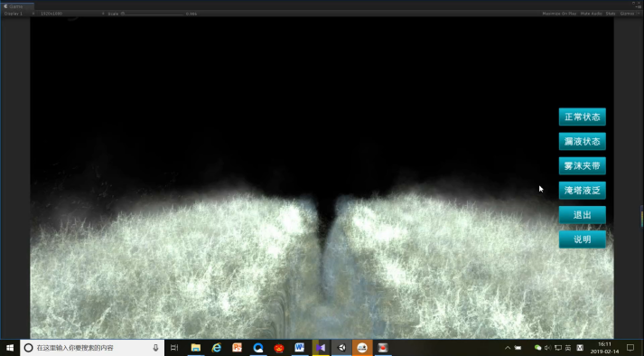The height and width of the screenshot is (356, 644).
Task: Open Visual Studio in the taskbar
Action: pyautogui.click(x=321, y=348)
